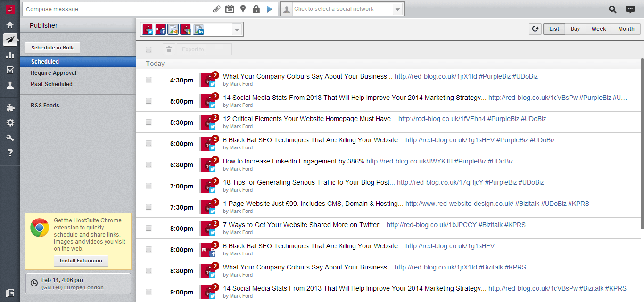The width and height of the screenshot is (644, 302).
Task: Open search magnifier icon at top right
Action: coord(612,9)
